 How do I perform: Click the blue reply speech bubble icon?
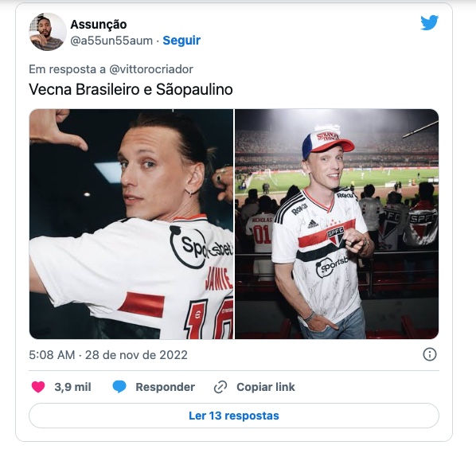point(119,387)
